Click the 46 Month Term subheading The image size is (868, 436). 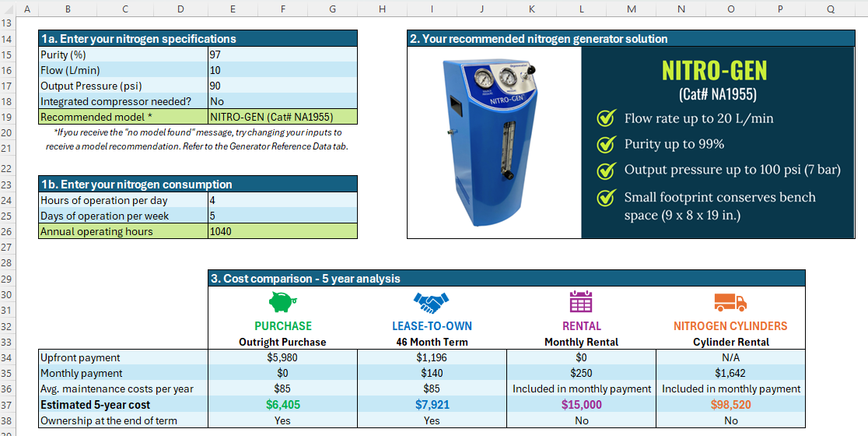pyautogui.click(x=432, y=342)
